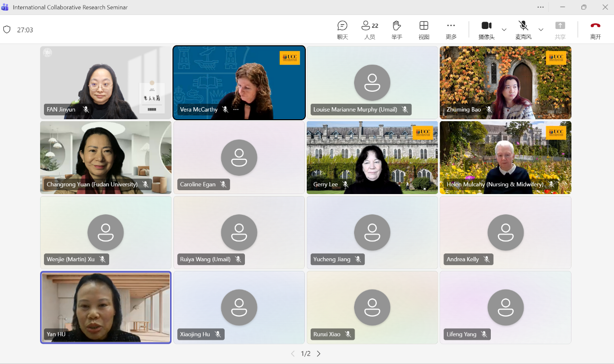
Task: Select Gerry Lee's video tile
Action: (x=372, y=157)
